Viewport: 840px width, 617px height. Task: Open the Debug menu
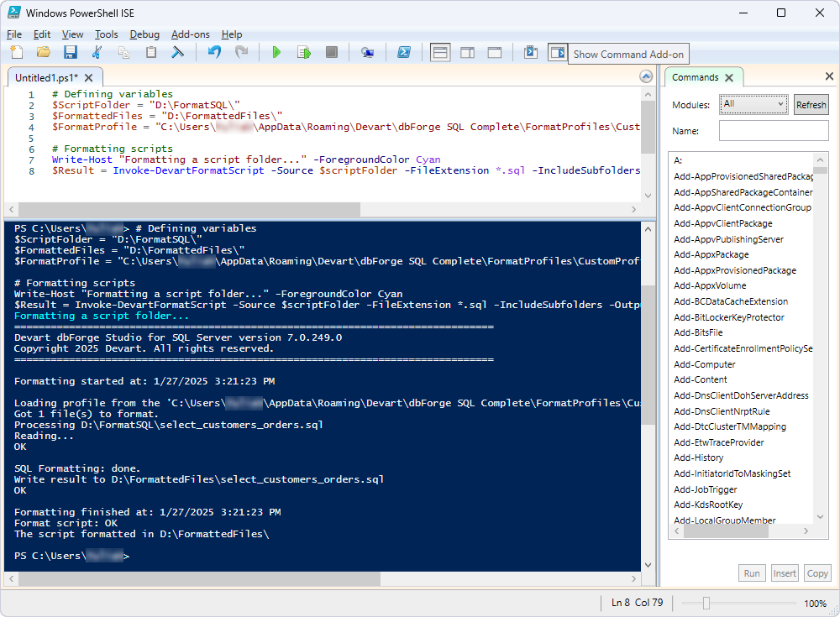pos(144,34)
